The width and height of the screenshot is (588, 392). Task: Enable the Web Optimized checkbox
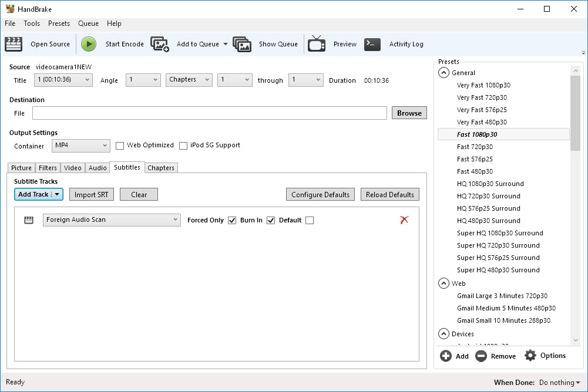click(120, 146)
